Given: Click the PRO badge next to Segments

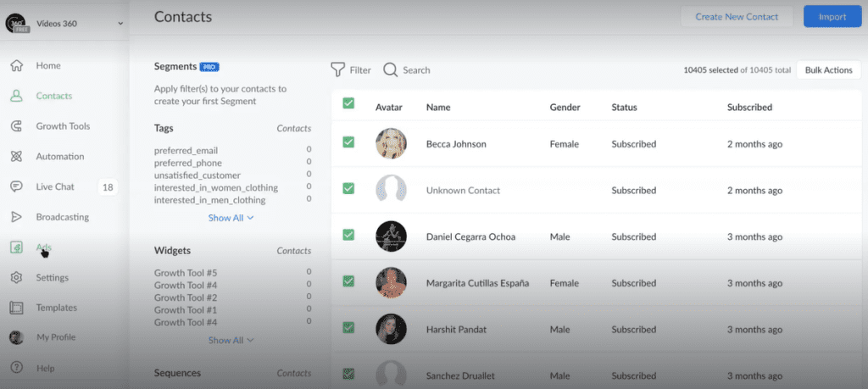Looking at the screenshot, I should (209, 67).
